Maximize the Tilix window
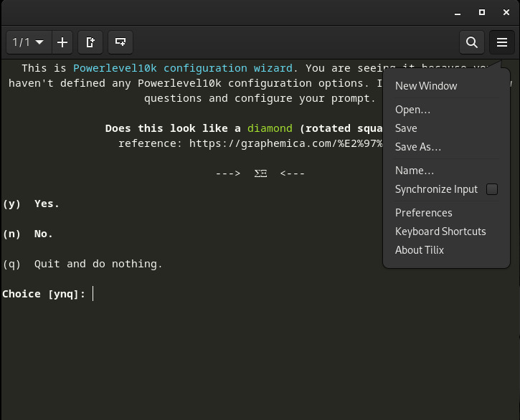The height and width of the screenshot is (420, 520). click(482, 13)
